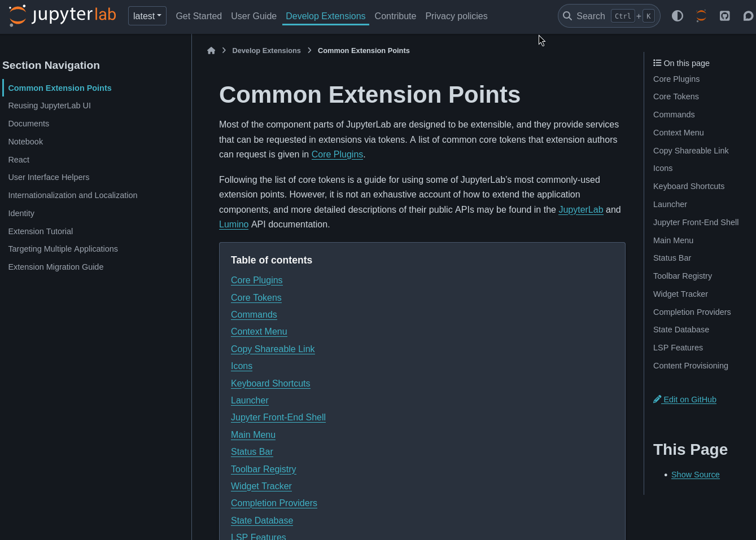This screenshot has width=756, height=540.
Task: Open the GitHub icon link
Action: pyautogui.click(x=725, y=16)
